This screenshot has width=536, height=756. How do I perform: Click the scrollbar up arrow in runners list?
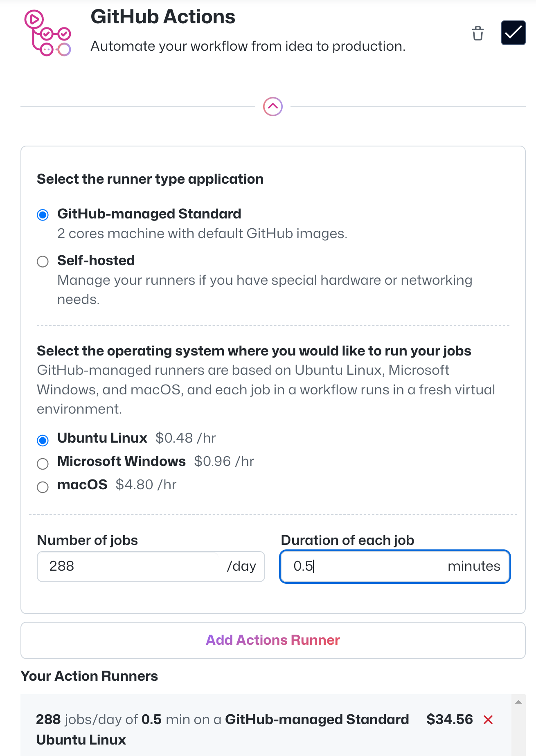point(518,702)
